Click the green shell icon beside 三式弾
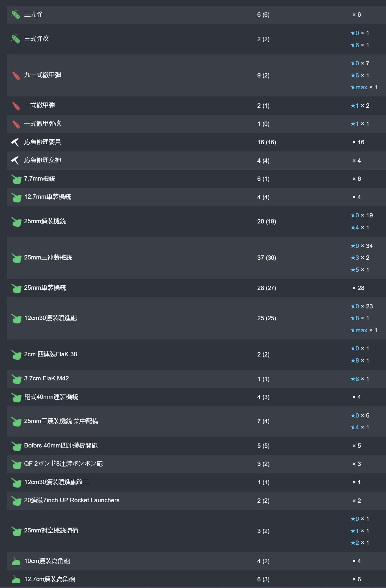 pyautogui.click(x=16, y=15)
